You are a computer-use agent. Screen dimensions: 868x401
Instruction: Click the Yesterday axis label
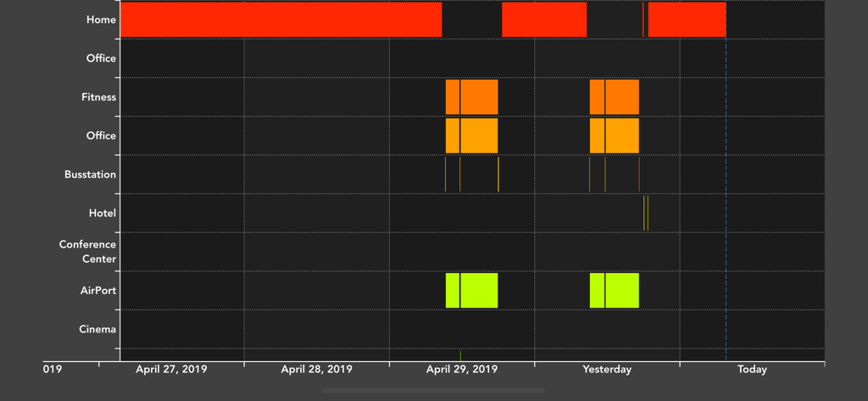[x=607, y=370]
